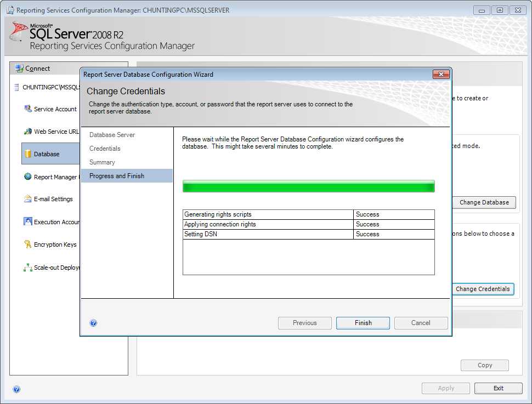
Task: Select the CHUNTINGPC server instance icon
Action: (x=16, y=87)
